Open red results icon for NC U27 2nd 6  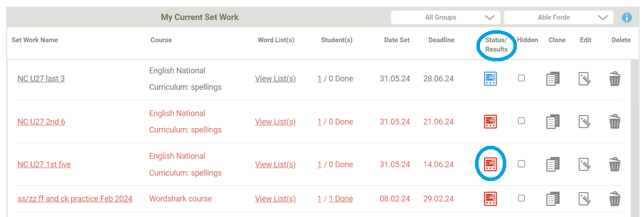490,121
